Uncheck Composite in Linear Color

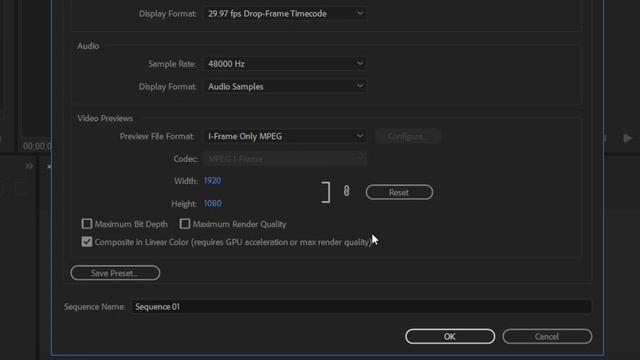[87, 242]
